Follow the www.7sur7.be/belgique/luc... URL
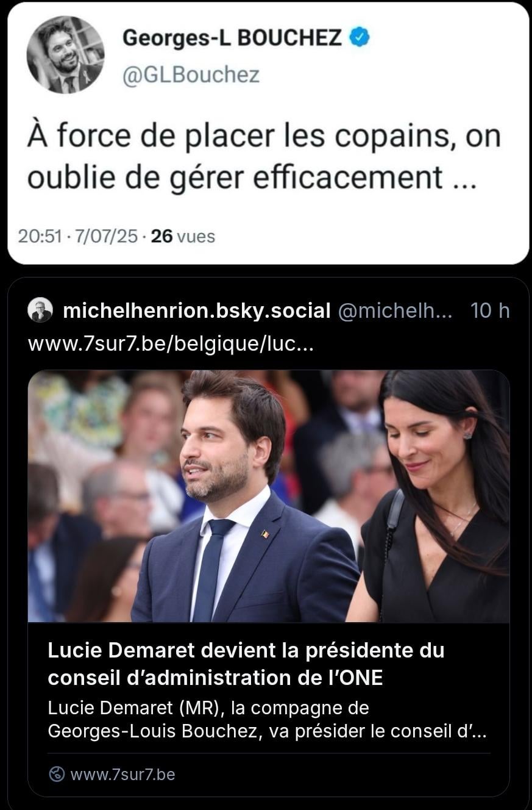Image resolution: width=532 pixels, height=810 pixels. [171, 345]
